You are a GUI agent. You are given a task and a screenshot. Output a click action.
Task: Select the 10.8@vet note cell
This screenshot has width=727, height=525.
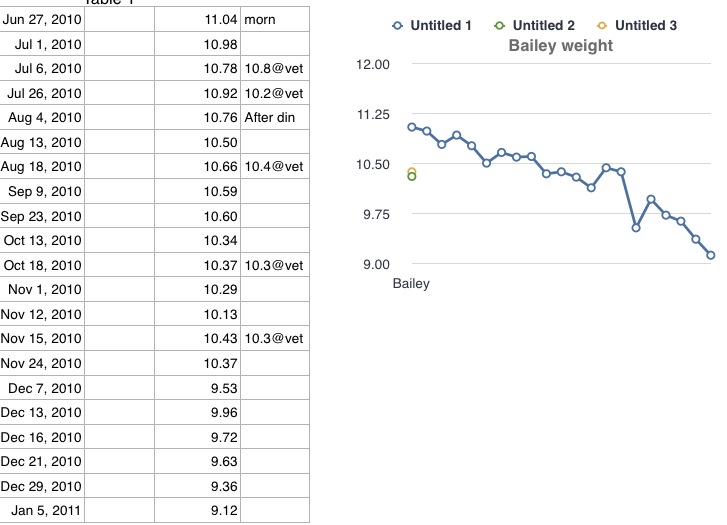[273, 69]
